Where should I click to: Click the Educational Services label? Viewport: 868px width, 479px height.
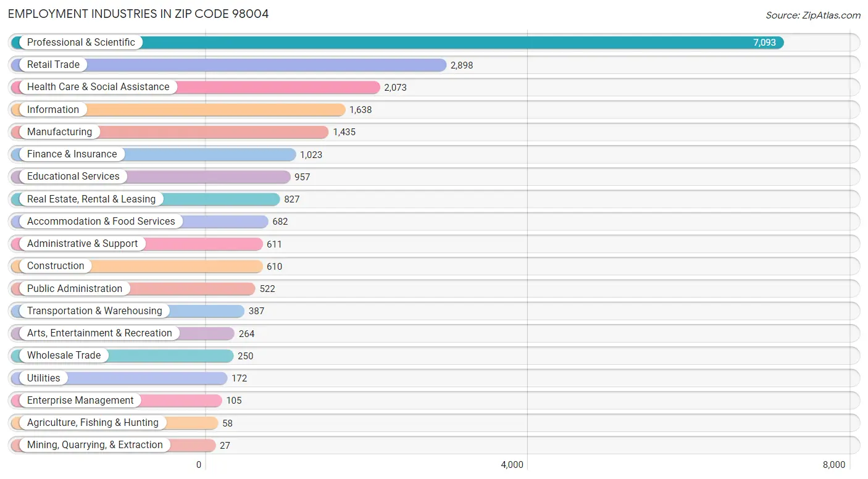tap(73, 177)
